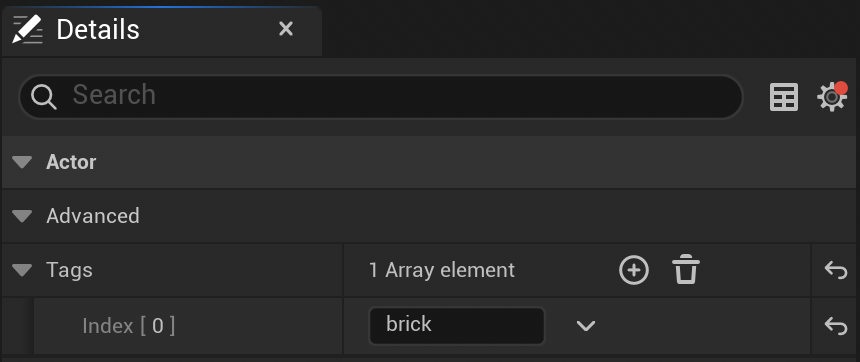Viewport: 860px width, 362px height.
Task: Click the pencil icon on the Details tab
Action: coord(27,29)
